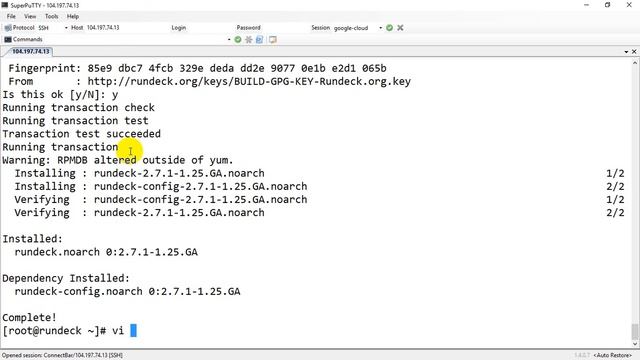The height and width of the screenshot is (360, 640).
Task: Click the 'Verifying : rundeck-2.7.1-1.25.GA.noarch' line
Action: pos(140,213)
